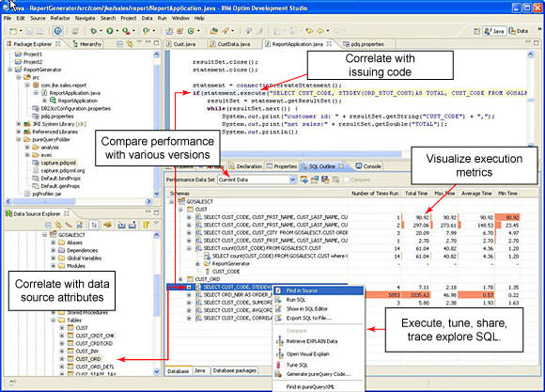Open the Window menu
Screen dimensions: 545x392
pos(180,18)
